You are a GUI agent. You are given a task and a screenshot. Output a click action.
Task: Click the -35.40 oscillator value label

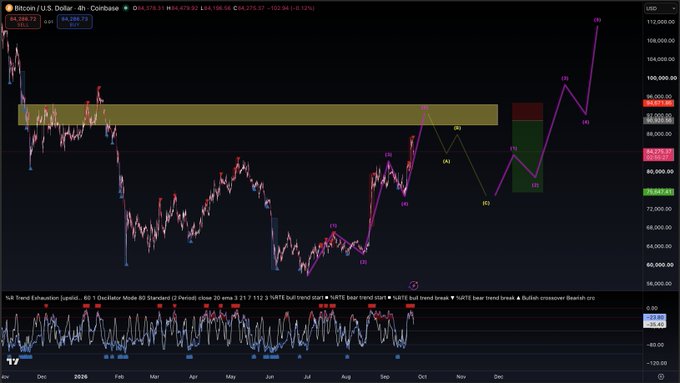655,324
